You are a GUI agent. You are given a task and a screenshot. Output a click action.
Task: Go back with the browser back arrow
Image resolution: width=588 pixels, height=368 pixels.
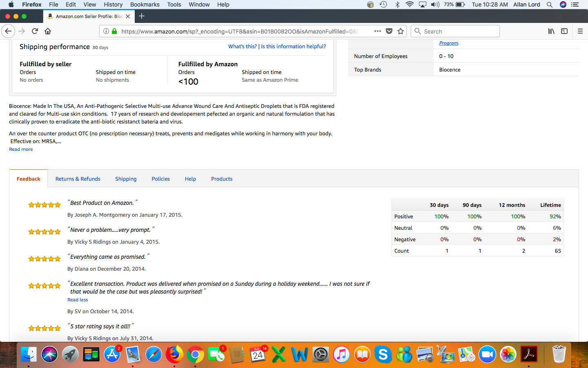tap(8, 31)
